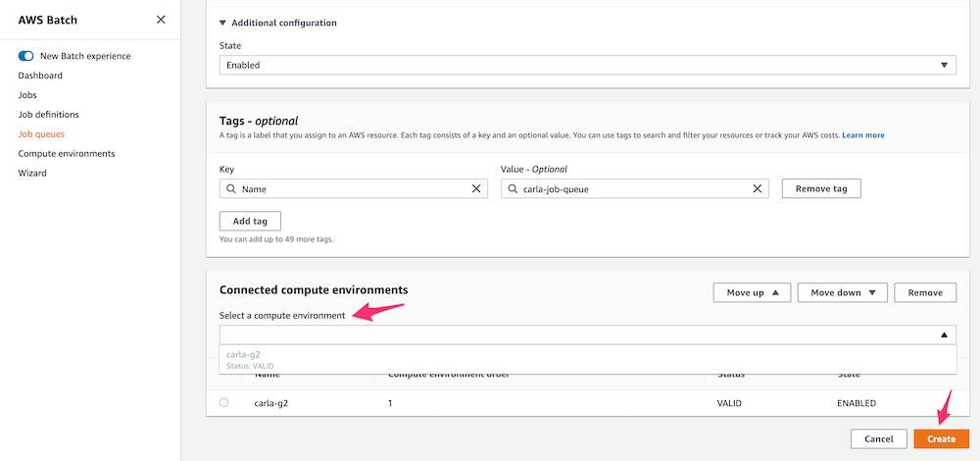The image size is (980, 461).
Task: Click the tag Value field carla-job-queue
Action: [634, 189]
